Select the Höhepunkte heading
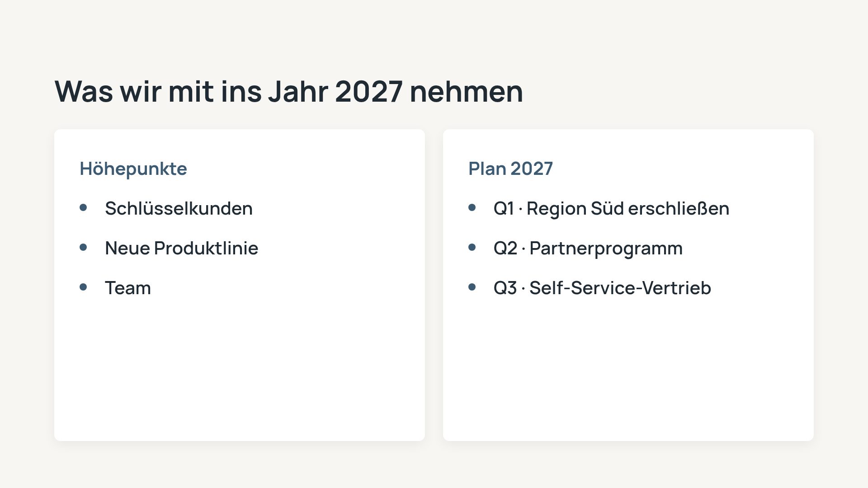868x488 pixels. click(x=133, y=169)
